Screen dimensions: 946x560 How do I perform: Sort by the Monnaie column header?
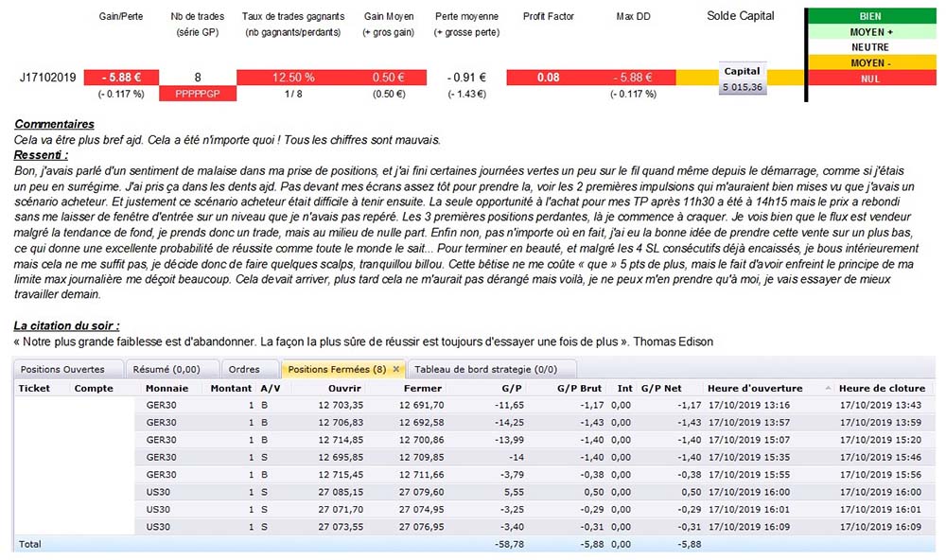point(167,388)
